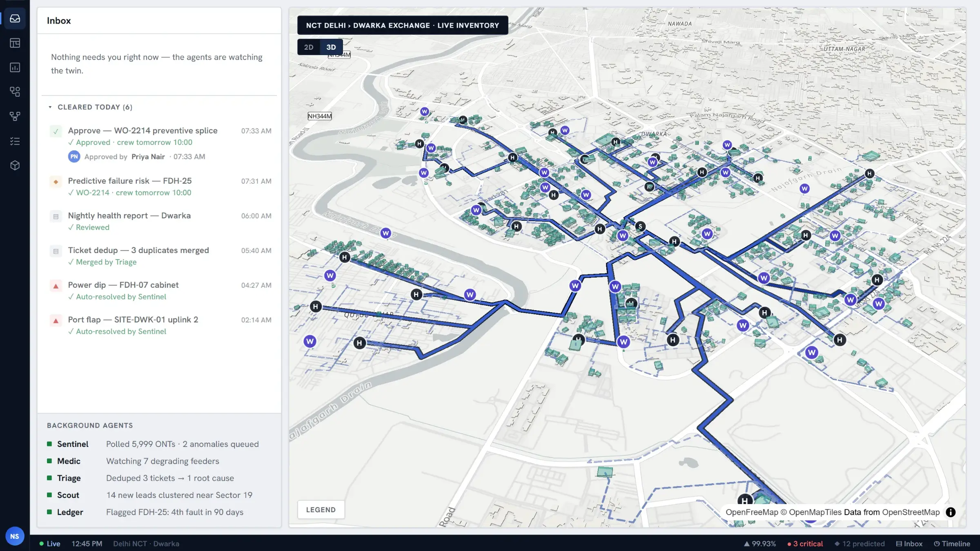Open the checklist tasks sidebar icon
Viewport: 980px width, 551px height.
click(15, 141)
